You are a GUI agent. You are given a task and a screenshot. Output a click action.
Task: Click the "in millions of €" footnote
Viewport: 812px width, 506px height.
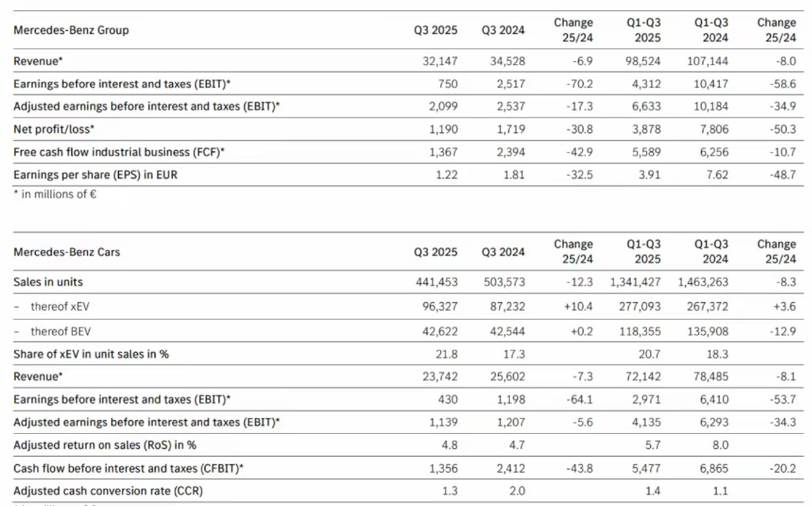pyautogui.click(x=56, y=194)
